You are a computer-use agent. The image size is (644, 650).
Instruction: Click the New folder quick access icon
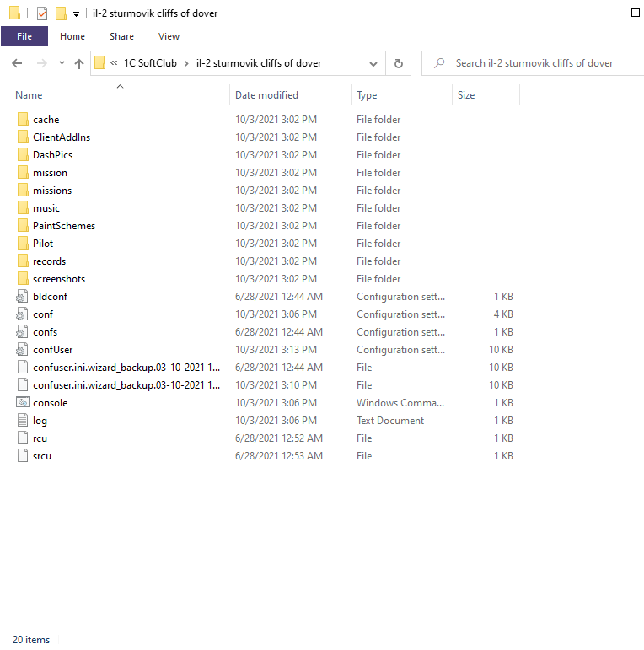tap(61, 13)
